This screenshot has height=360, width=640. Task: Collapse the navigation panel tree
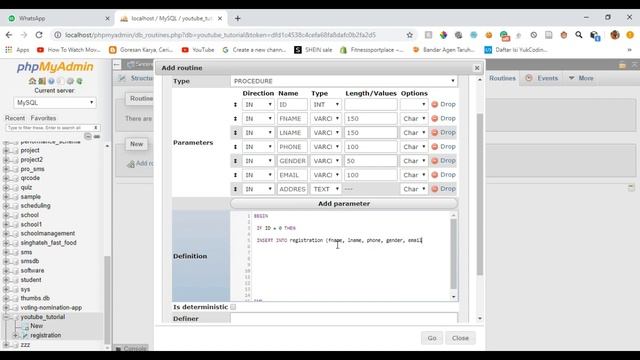(88, 136)
